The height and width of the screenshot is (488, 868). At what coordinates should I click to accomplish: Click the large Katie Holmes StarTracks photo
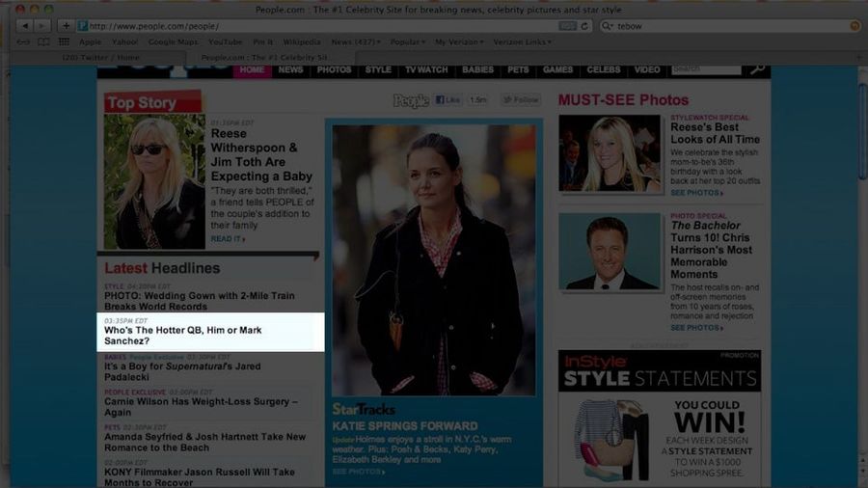(x=433, y=260)
